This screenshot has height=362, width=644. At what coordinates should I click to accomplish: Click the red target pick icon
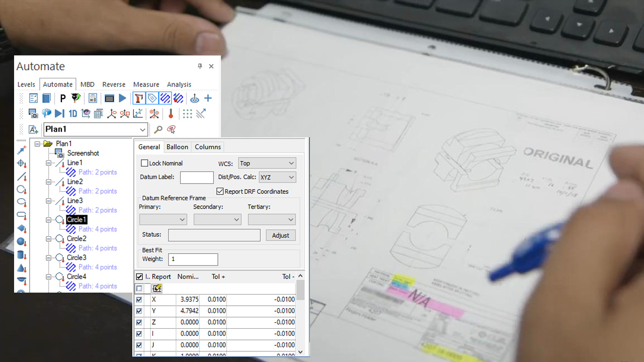[x=171, y=130]
